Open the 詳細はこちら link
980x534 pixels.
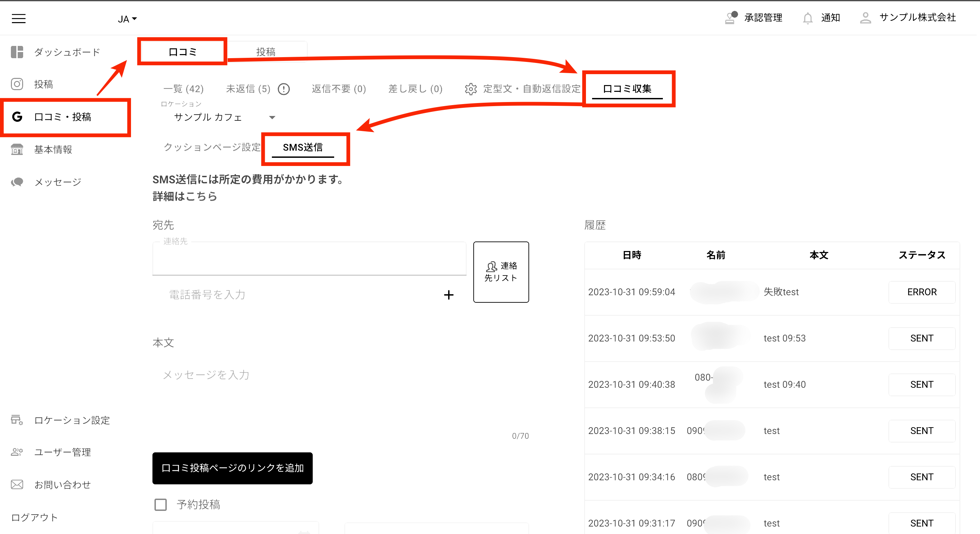[184, 196]
